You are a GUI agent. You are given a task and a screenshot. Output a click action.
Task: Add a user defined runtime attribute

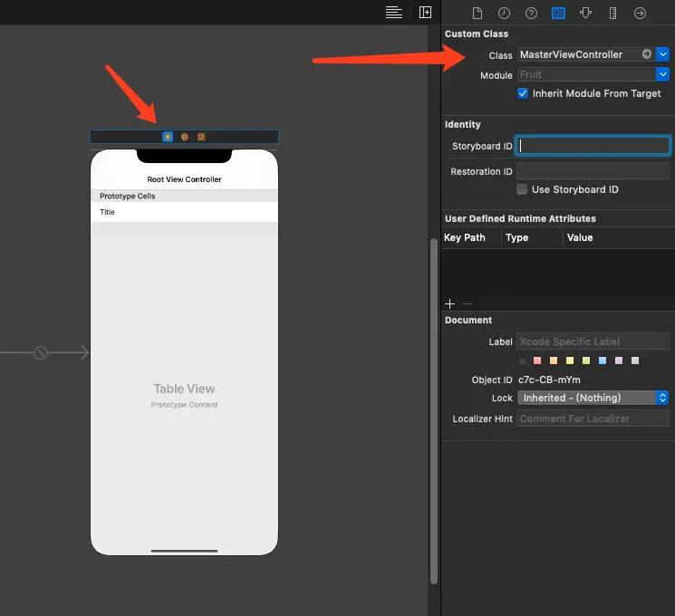tap(450, 303)
